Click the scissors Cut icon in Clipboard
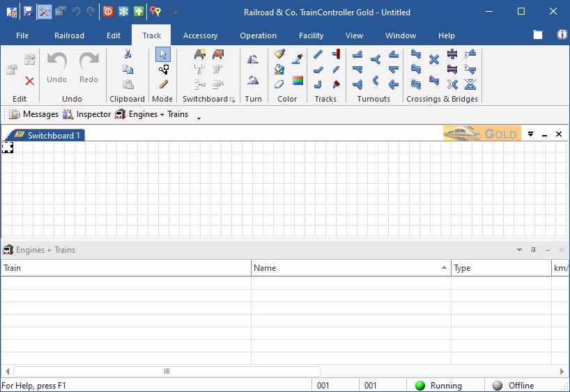The width and height of the screenshot is (570, 392). click(x=128, y=54)
